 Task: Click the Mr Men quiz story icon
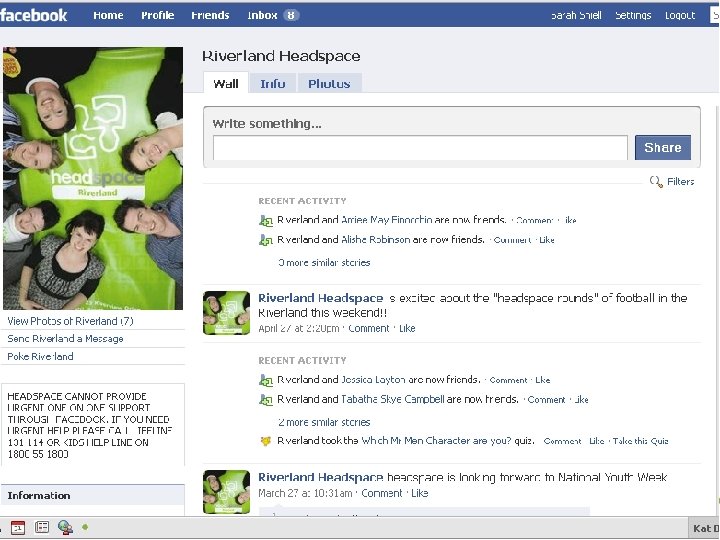click(x=266, y=441)
